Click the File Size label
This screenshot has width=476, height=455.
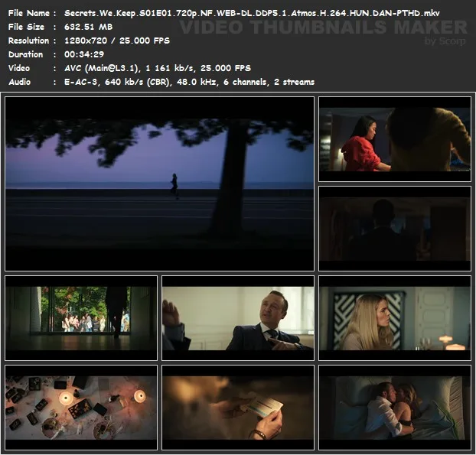27,27
